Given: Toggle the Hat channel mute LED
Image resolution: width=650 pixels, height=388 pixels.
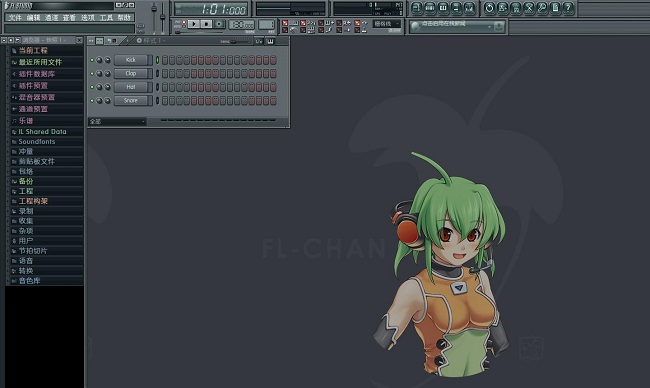Looking at the screenshot, I should pos(92,87).
